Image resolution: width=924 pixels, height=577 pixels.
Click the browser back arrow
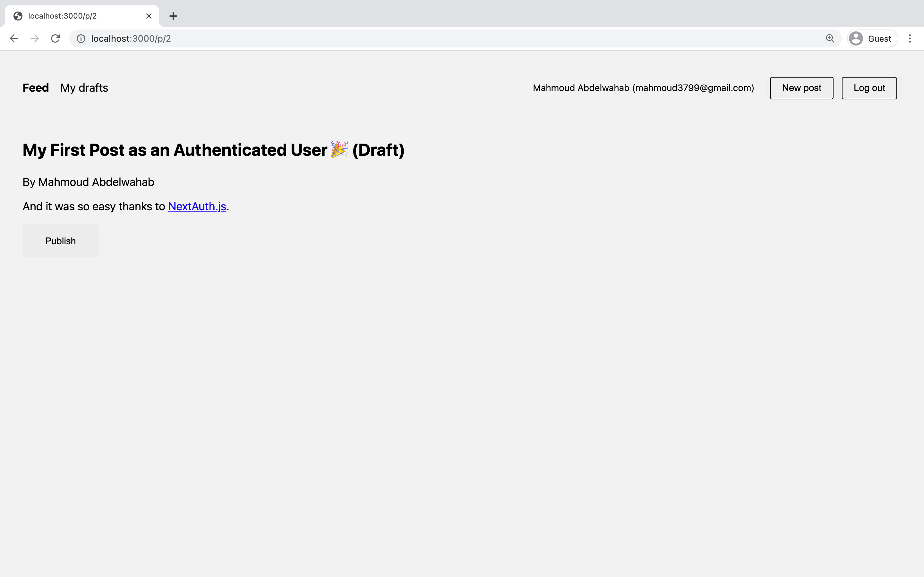(x=14, y=38)
